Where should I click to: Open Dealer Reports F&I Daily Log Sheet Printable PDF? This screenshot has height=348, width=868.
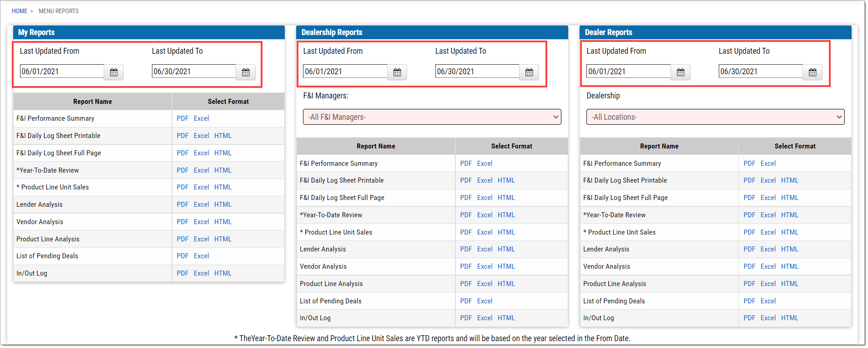point(749,180)
